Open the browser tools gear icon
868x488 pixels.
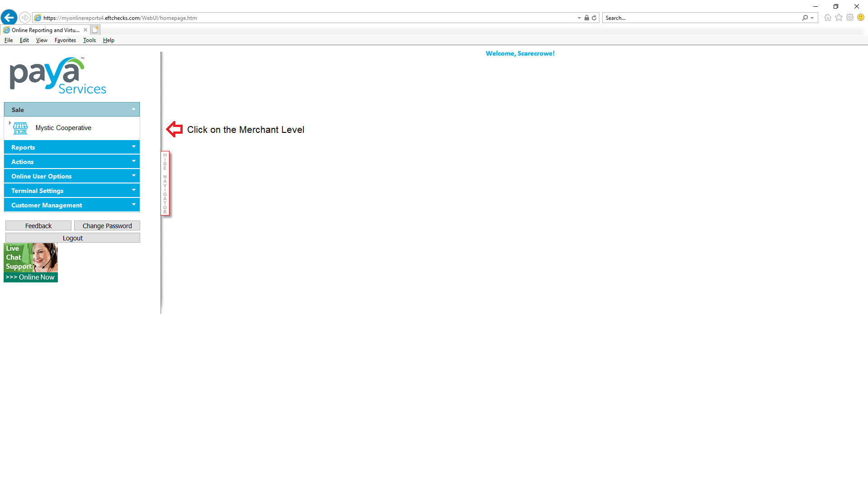[850, 18]
